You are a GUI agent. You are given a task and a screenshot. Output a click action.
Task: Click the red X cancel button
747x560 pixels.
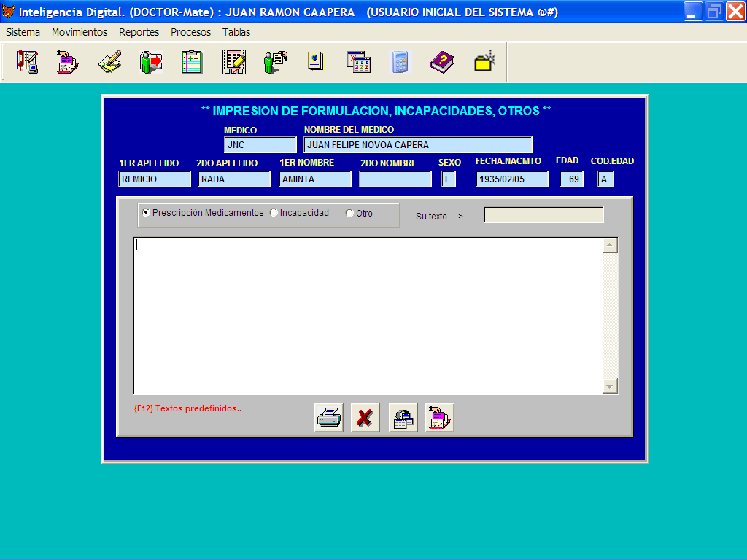(365, 418)
